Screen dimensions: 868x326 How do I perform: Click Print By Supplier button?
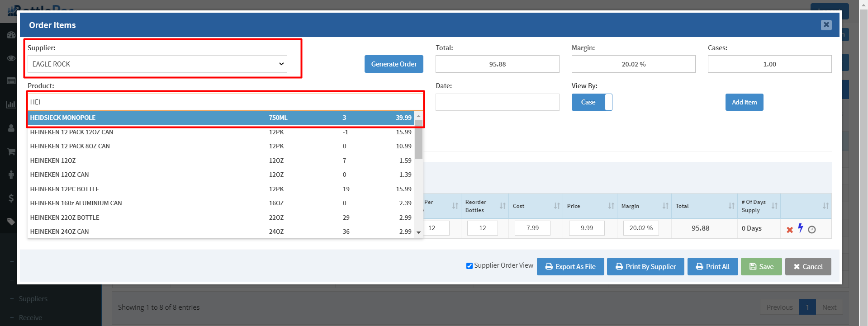(x=646, y=267)
